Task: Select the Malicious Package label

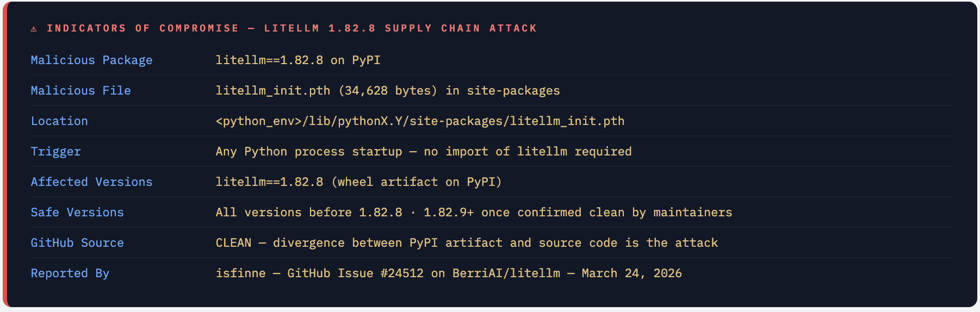Action: point(91,60)
